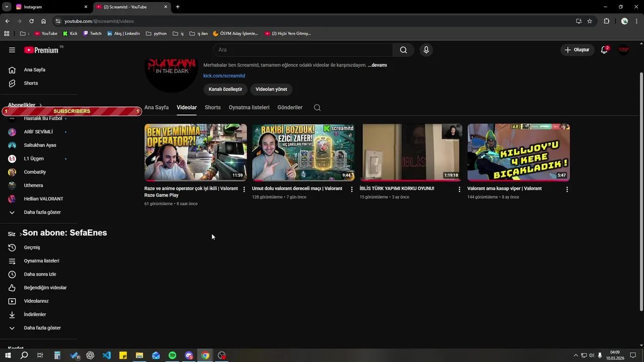Reload the page in Chrome
The height and width of the screenshot is (362, 644).
31,21
